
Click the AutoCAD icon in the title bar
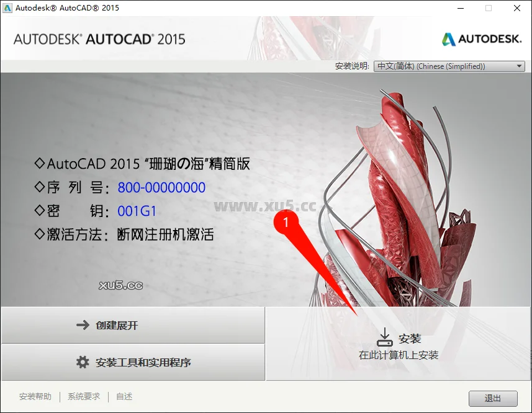click(8, 8)
